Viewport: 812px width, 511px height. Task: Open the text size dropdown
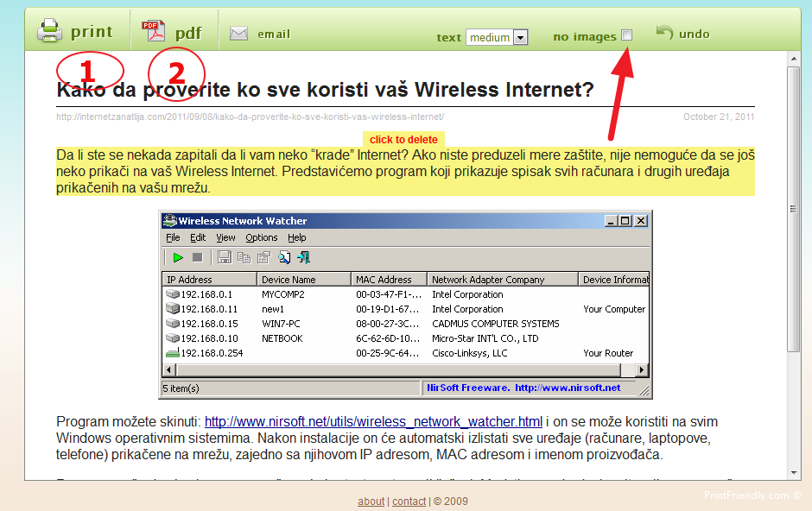520,37
